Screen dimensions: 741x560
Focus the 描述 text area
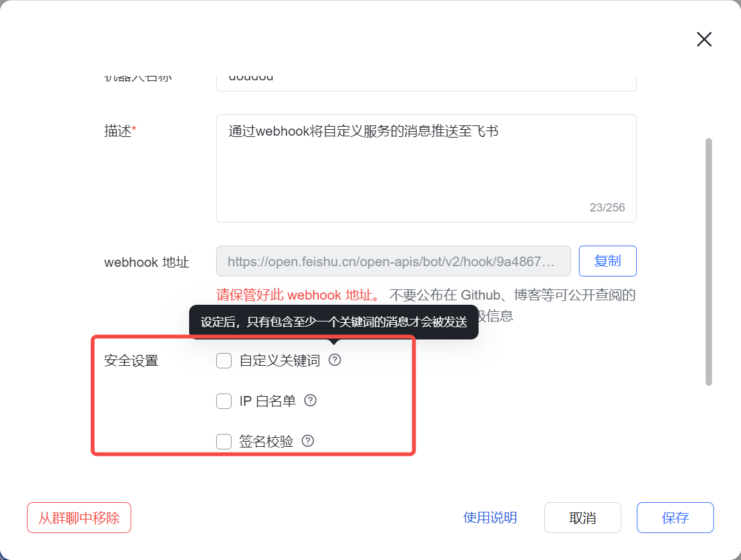[x=426, y=168]
